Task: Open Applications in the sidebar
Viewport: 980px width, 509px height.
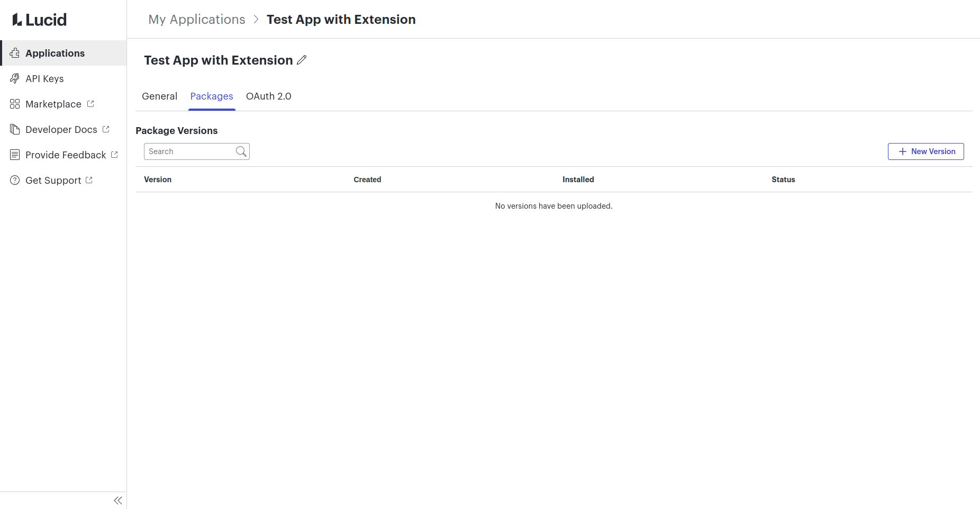Action: [63, 53]
